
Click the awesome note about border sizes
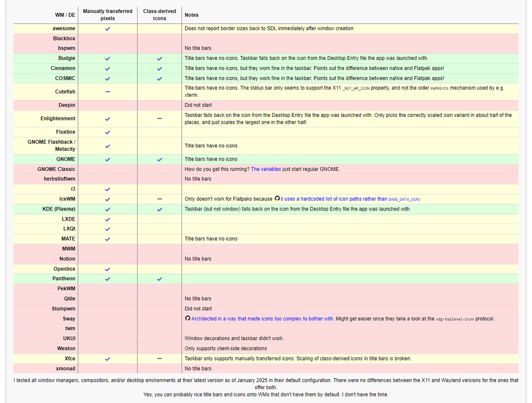(x=269, y=28)
